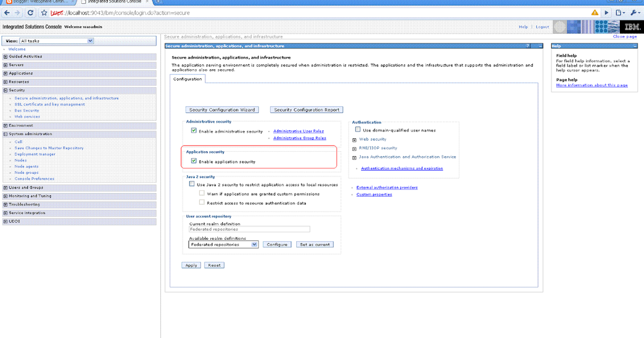Viewport: 644px width, 338px height.
Task: Expand the Service integration section
Action: [5, 213]
